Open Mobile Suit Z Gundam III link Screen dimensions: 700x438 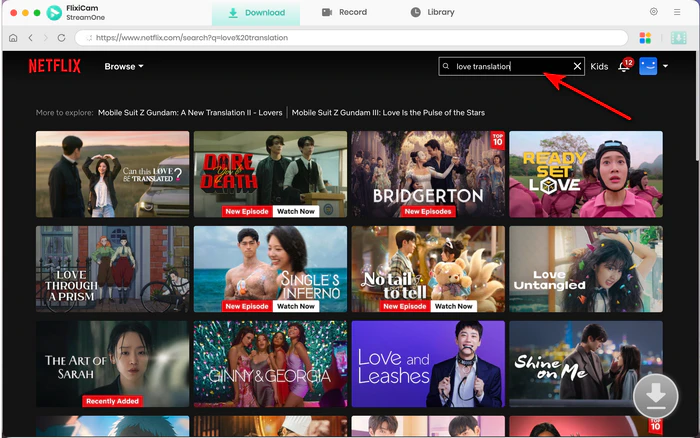click(x=388, y=113)
